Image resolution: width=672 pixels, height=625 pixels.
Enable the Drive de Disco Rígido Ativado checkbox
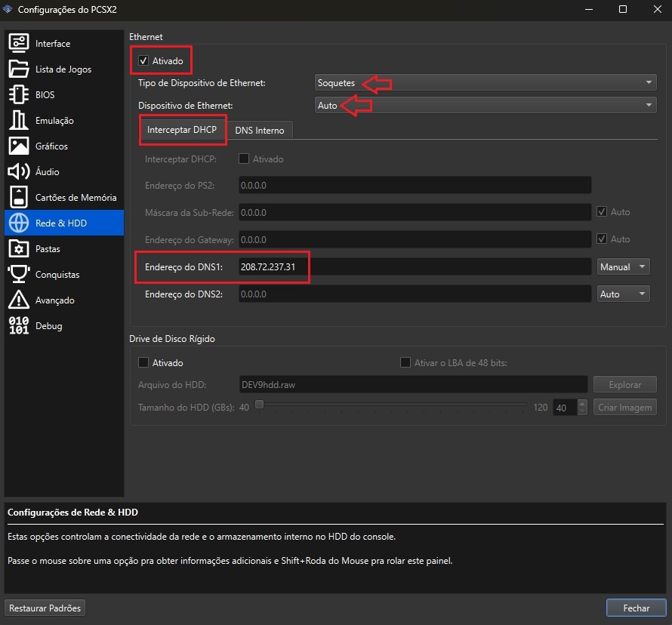pos(143,363)
